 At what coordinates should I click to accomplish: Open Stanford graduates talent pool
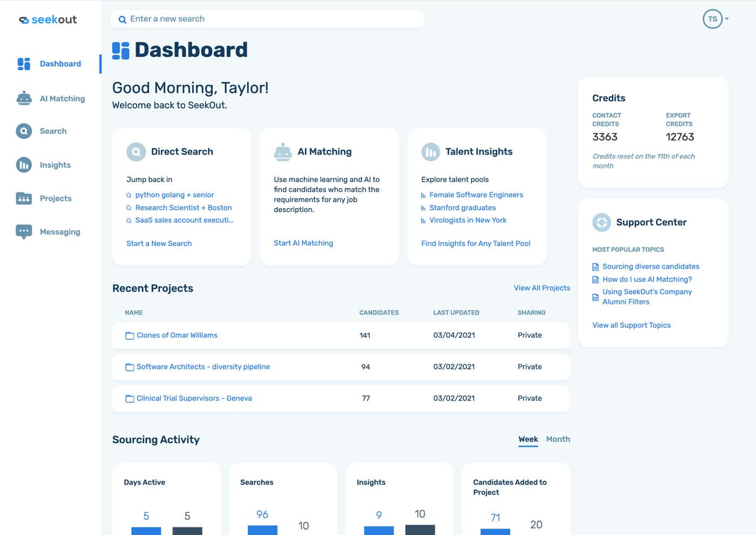coord(462,208)
